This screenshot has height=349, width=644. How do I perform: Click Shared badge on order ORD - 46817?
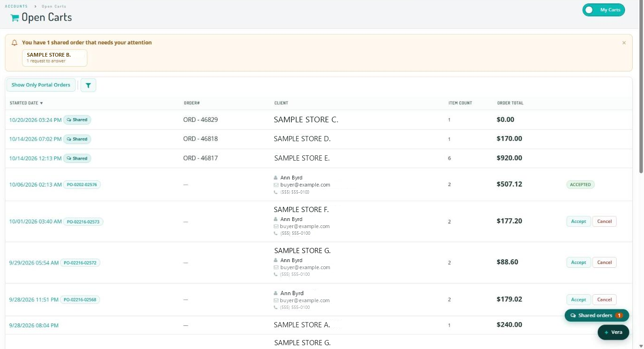click(77, 159)
